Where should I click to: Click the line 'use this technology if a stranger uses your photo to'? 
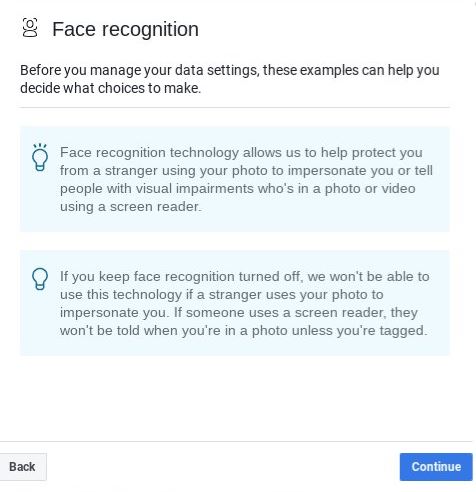tap(222, 295)
